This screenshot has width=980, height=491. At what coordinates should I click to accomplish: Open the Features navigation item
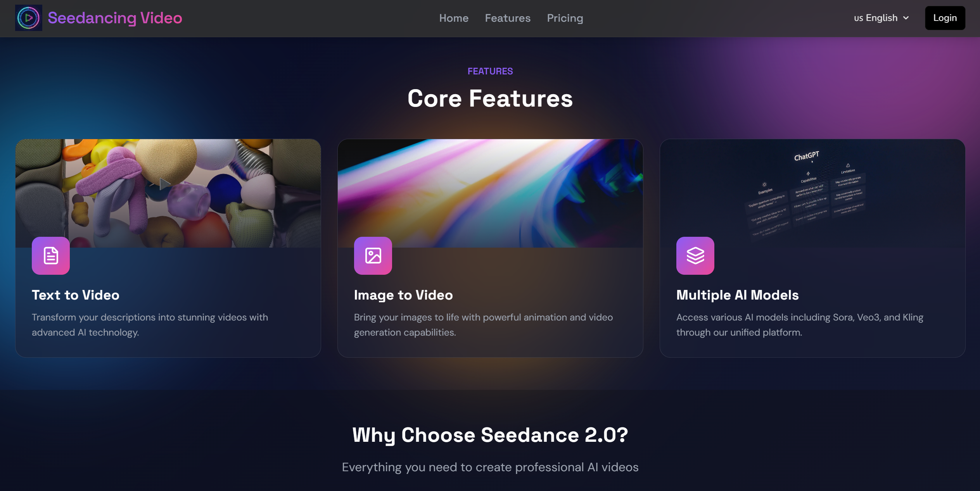508,18
